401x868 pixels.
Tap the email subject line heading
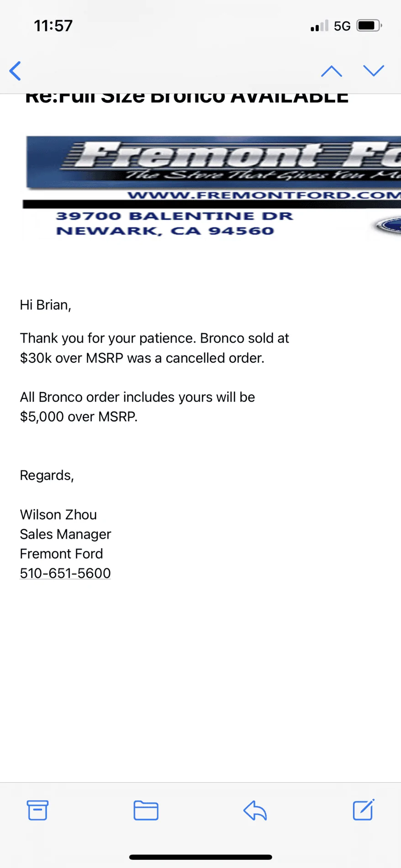tap(187, 98)
